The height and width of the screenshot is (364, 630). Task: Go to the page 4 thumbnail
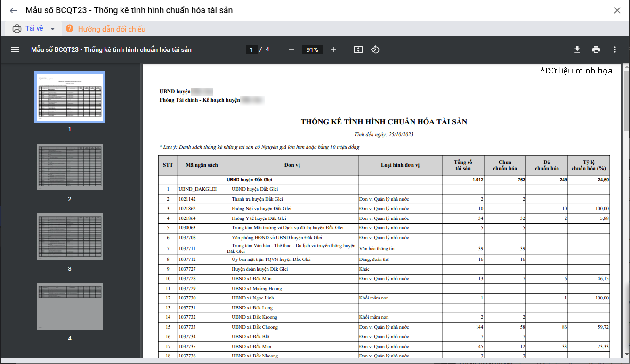[x=70, y=306]
